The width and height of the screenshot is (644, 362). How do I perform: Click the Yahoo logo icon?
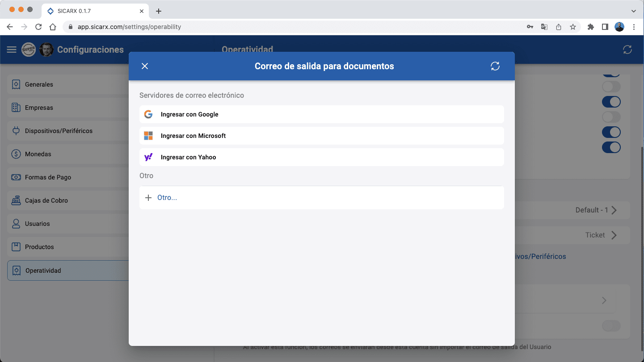point(148,157)
